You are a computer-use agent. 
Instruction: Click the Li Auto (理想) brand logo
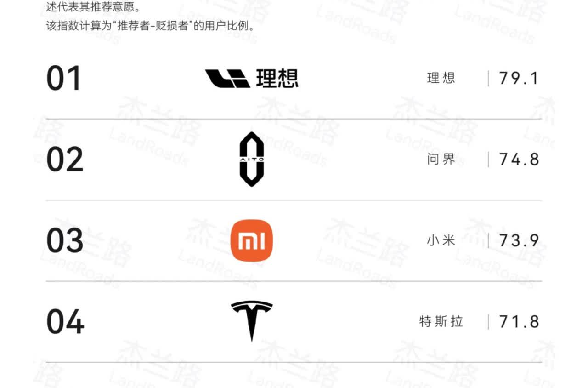point(251,79)
